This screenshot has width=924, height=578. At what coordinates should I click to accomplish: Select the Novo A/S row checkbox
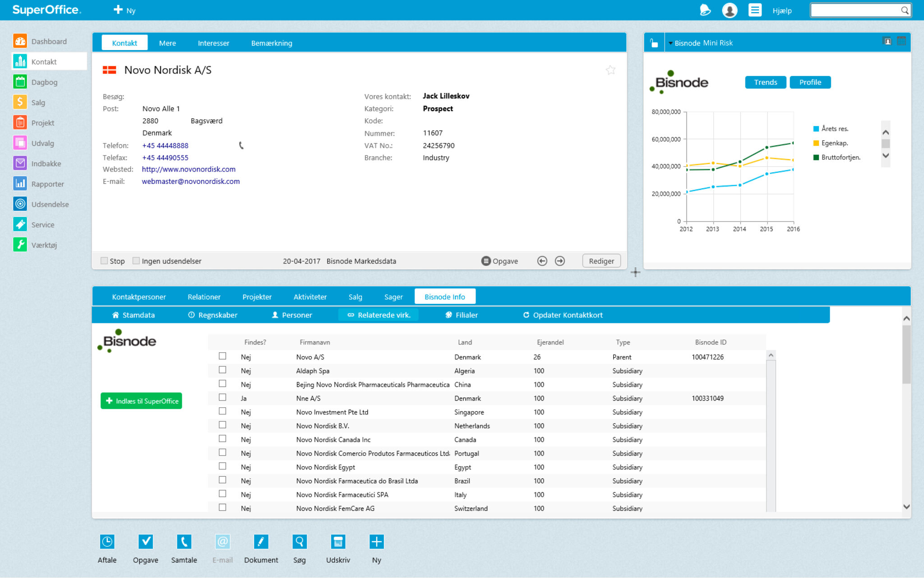click(222, 356)
